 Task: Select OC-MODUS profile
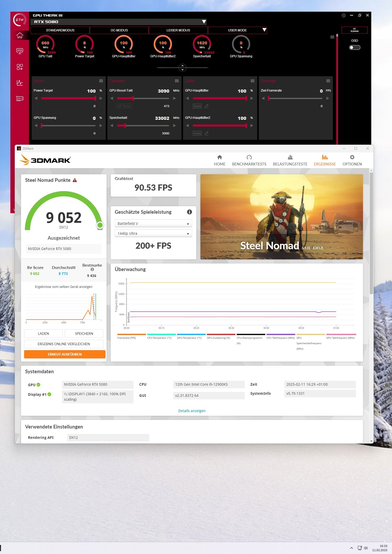[x=119, y=30]
